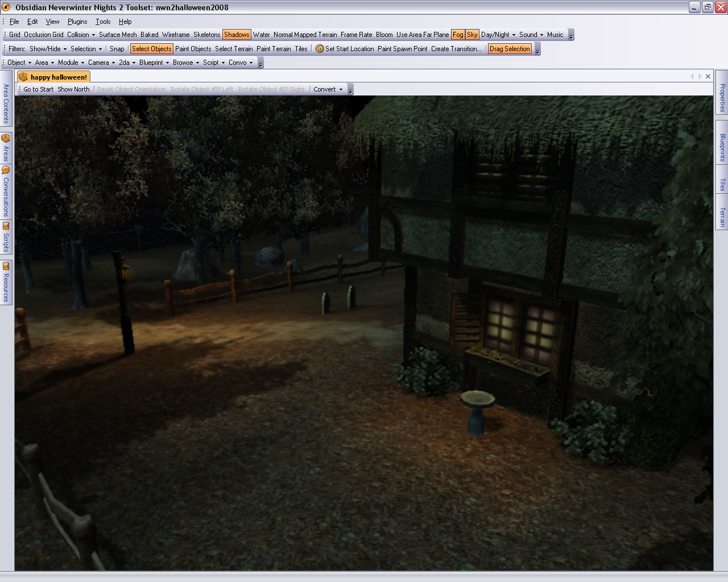Open the Day/Night dropdown
The image size is (728, 582).
click(x=498, y=35)
